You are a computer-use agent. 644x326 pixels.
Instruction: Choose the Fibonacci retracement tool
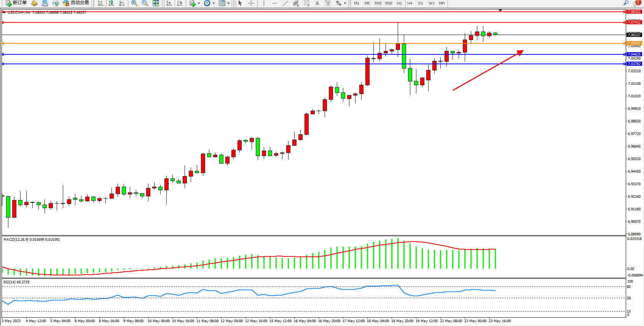[307, 3]
